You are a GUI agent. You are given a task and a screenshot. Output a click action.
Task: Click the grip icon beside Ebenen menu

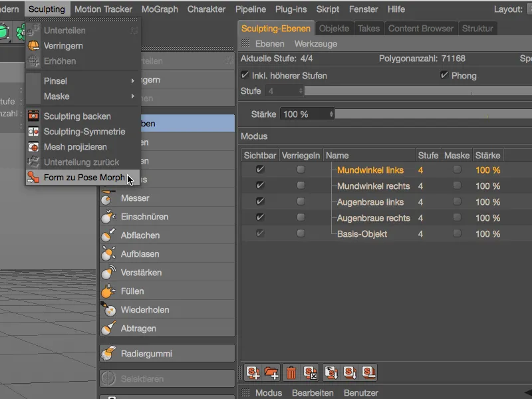point(245,43)
